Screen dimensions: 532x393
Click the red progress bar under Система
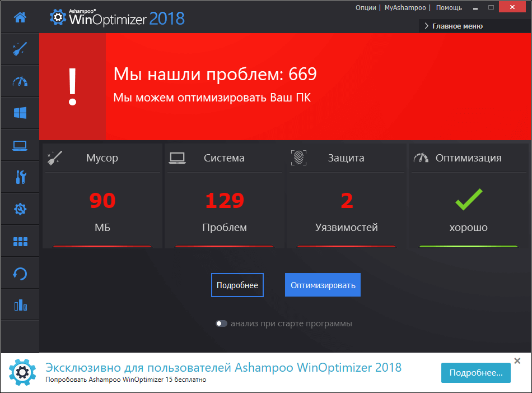point(224,246)
